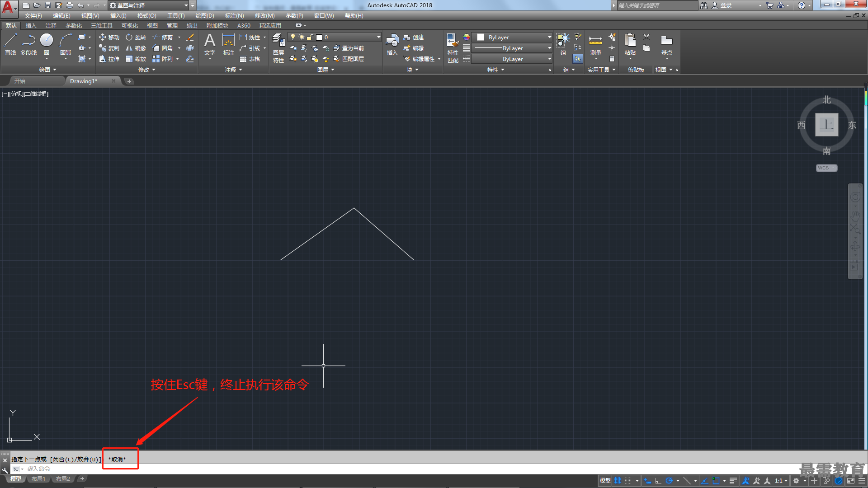Viewport: 868px width, 488px height.
Task: Click the object color wheel icon
Action: (x=467, y=38)
